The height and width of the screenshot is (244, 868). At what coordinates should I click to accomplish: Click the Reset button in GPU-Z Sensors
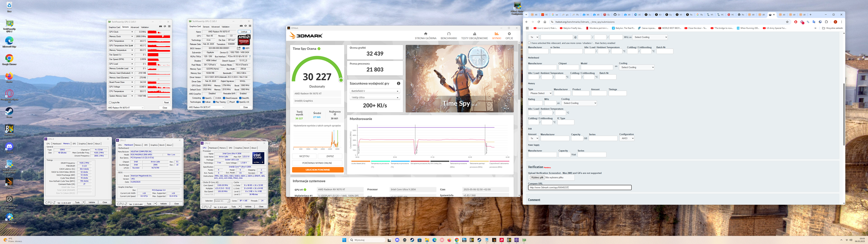166,102
